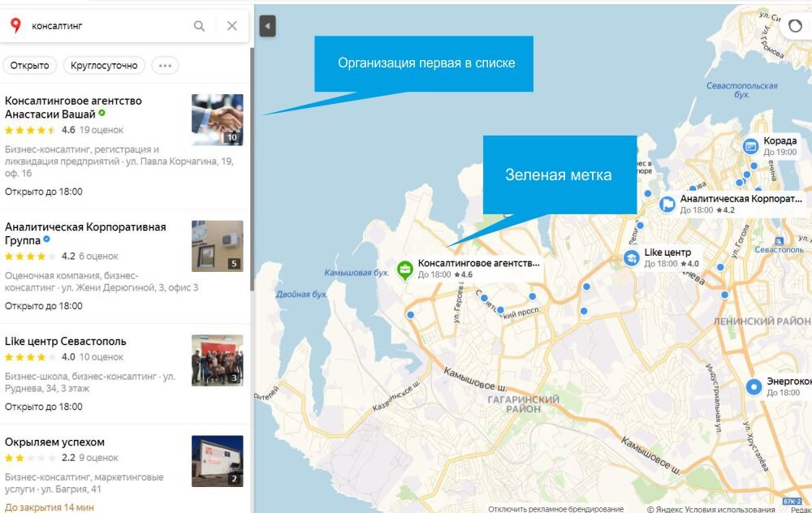Viewport: 812px width, 513px height.
Task: Open 'Окрыляем успехом' listing
Action: pos(54,442)
